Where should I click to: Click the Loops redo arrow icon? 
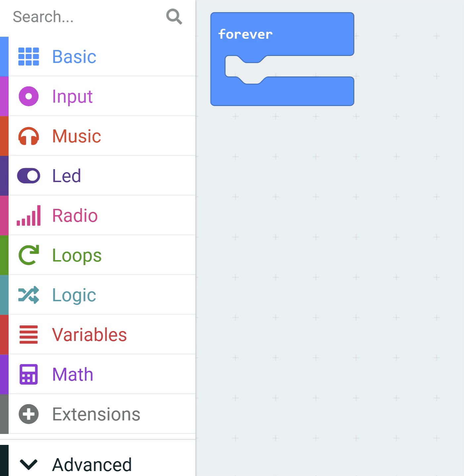coord(28,255)
